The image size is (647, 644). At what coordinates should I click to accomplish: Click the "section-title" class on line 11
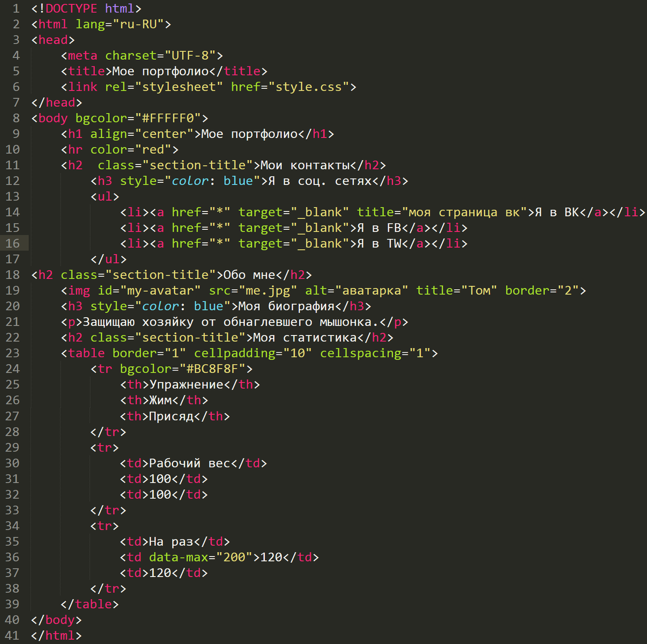click(x=198, y=165)
